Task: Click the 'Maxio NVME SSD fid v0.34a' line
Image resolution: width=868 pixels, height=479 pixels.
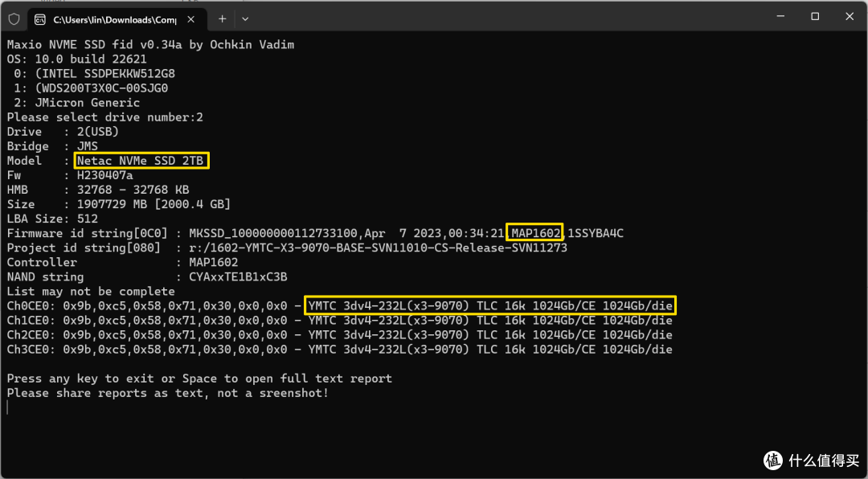Action: (150, 45)
